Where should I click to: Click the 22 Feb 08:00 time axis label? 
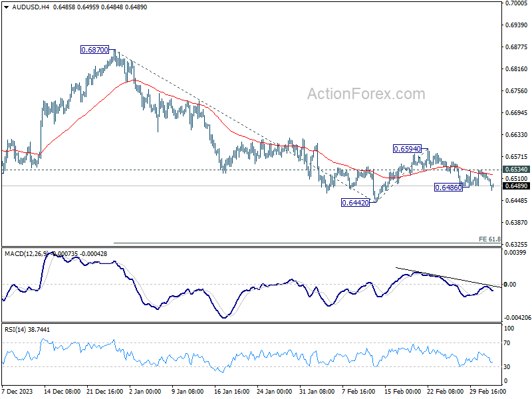(445, 392)
